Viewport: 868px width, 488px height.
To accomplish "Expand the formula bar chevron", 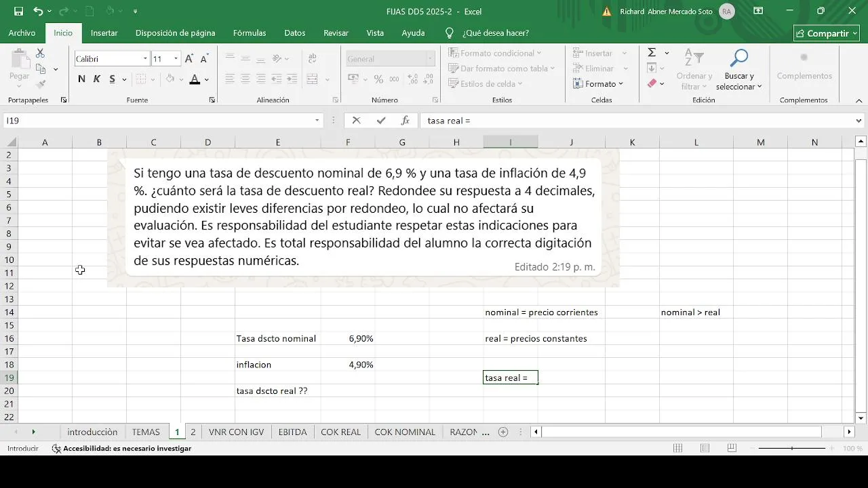I will [859, 121].
